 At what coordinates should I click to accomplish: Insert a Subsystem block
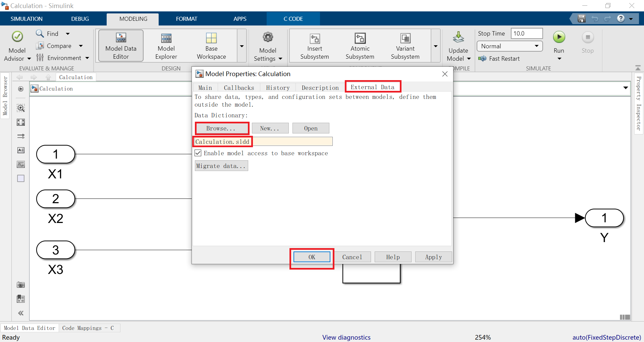(x=314, y=46)
